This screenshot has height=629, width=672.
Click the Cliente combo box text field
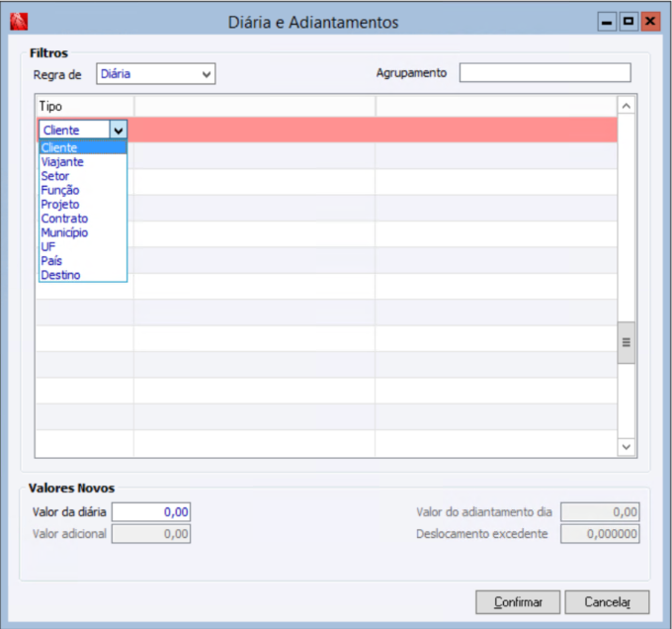point(74,130)
